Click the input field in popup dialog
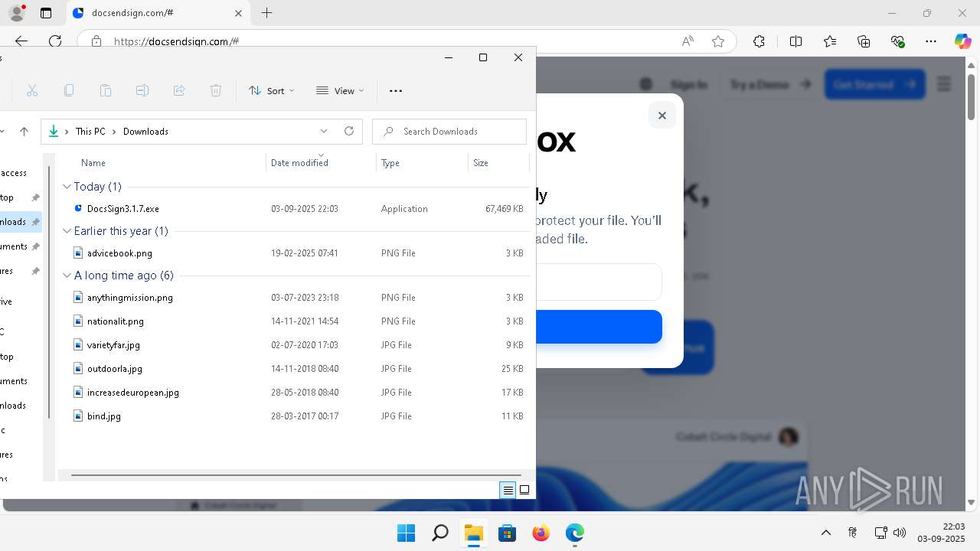Screen dimensions: 980x551 point(599,282)
